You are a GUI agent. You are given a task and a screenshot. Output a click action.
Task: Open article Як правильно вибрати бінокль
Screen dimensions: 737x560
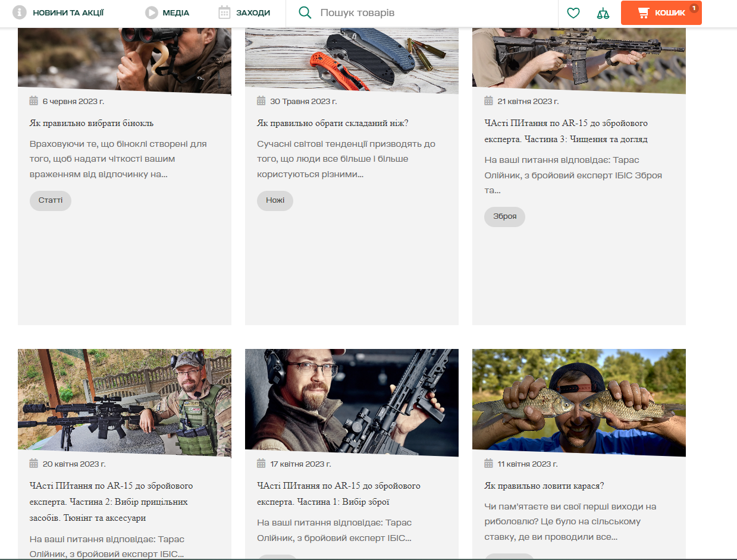tap(92, 123)
